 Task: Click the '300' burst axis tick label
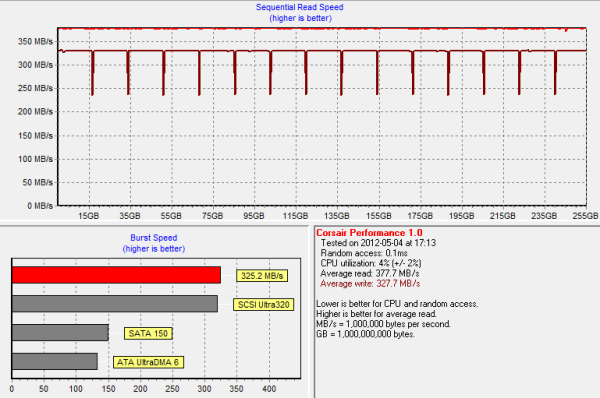204,389
